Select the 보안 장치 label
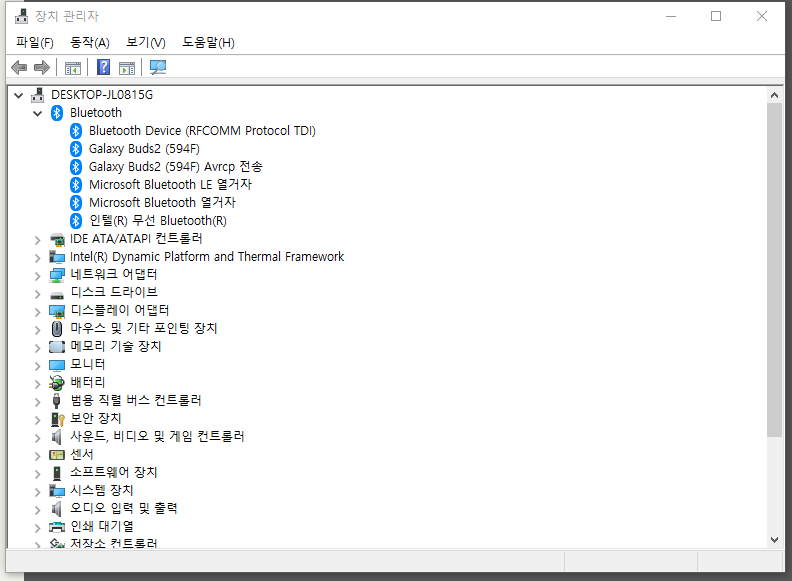This screenshot has height=581, width=792. 95,418
